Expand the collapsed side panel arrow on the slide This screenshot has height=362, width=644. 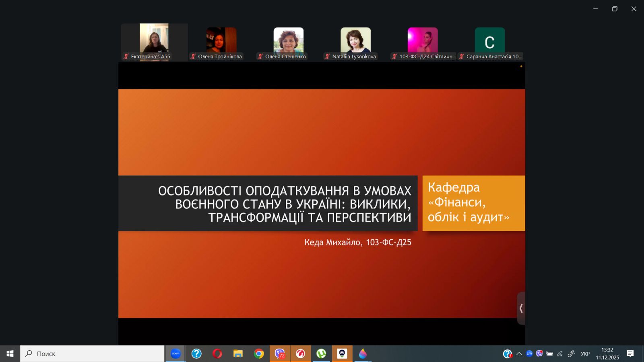[x=521, y=308]
